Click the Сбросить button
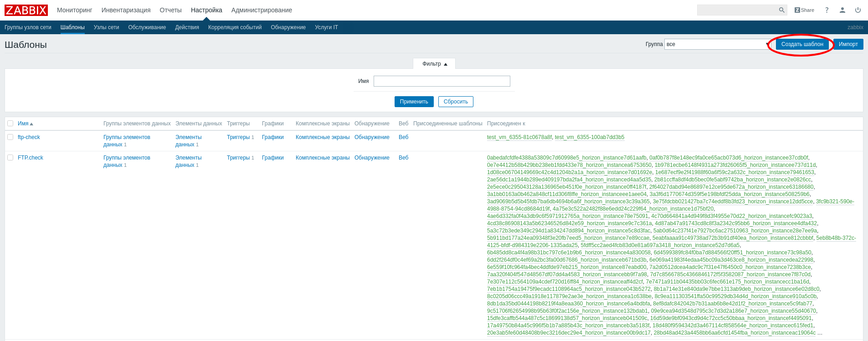This screenshot has height=341, width=868. click(456, 102)
